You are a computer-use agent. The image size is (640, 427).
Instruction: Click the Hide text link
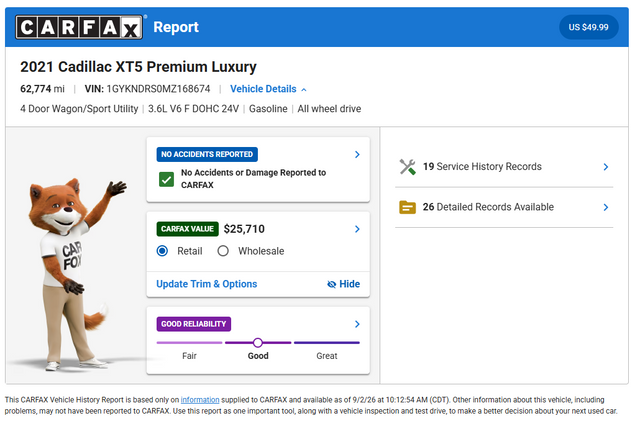point(350,284)
